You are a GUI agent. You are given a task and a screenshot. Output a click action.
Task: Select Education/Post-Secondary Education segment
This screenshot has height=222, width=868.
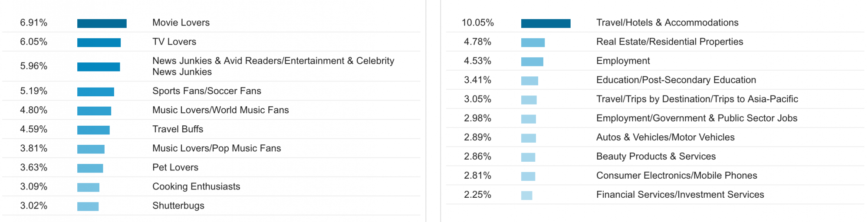(676, 80)
